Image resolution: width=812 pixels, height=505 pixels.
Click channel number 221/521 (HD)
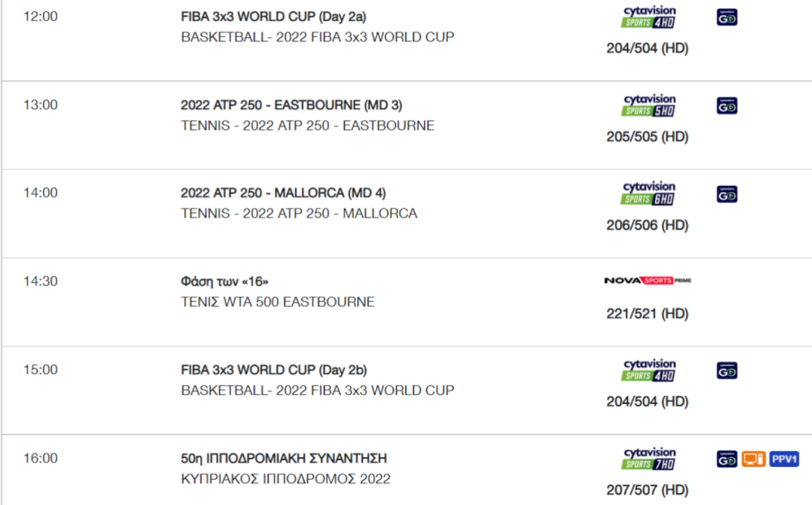(x=647, y=314)
